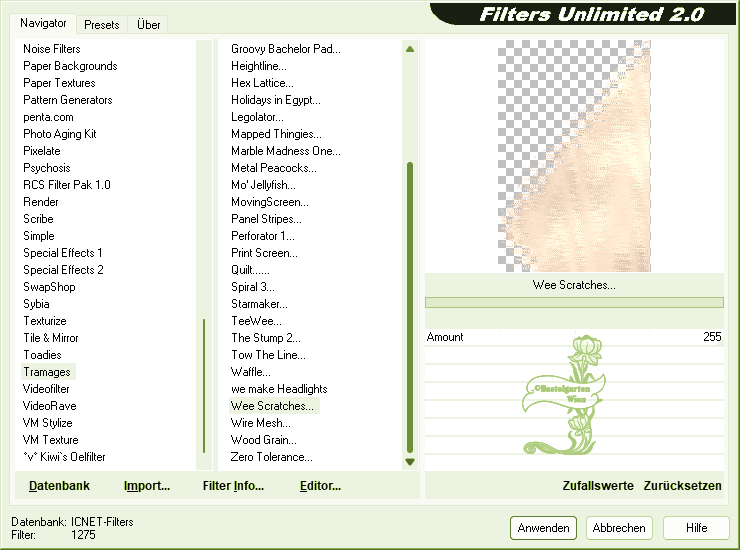Choose the Wee Scratches... filter
The image size is (740, 550).
[274, 406]
